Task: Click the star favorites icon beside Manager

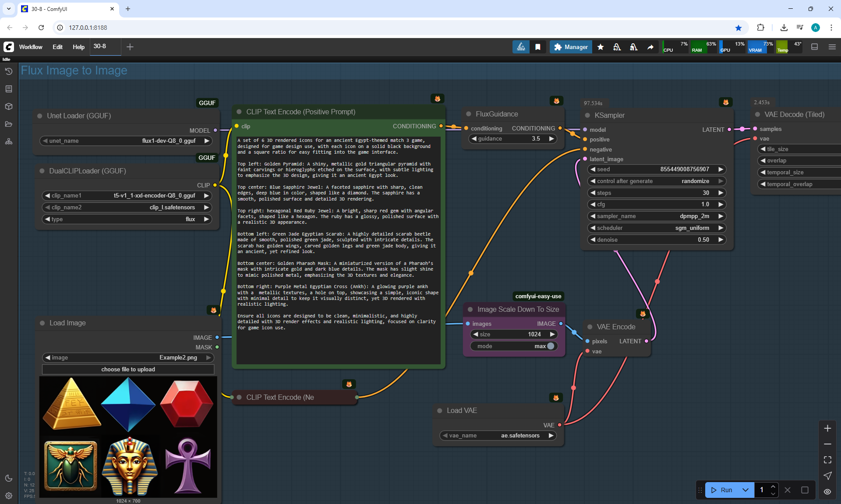Action: pyautogui.click(x=601, y=47)
